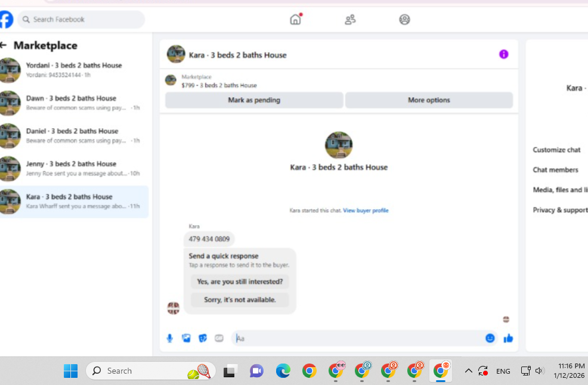Send quick response 'Yes, are you still interested?'
Image resolution: width=588 pixels, height=385 pixels.
[240, 281]
